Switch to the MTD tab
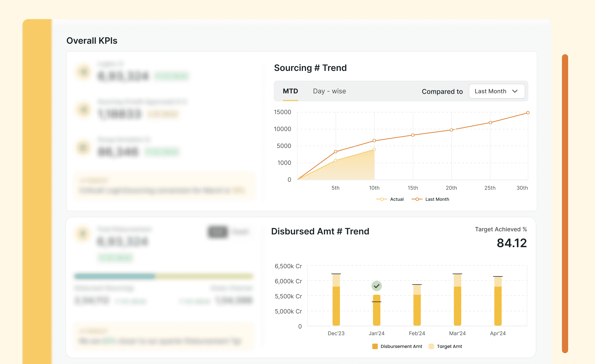This screenshot has height=364, width=595. coord(290,91)
